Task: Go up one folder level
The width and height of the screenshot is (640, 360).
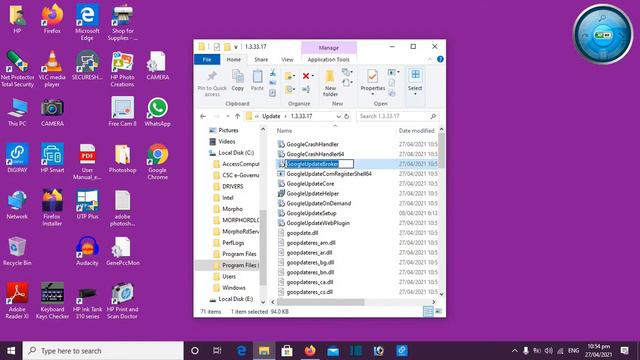Action: click(x=237, y=116)
